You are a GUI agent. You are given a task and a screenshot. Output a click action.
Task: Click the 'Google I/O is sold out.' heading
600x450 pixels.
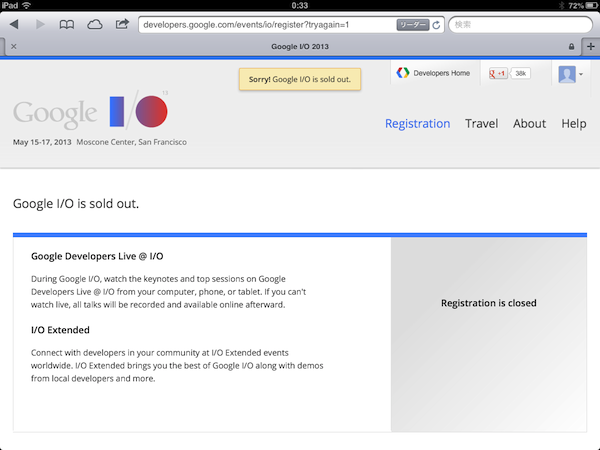click(76, 204)
